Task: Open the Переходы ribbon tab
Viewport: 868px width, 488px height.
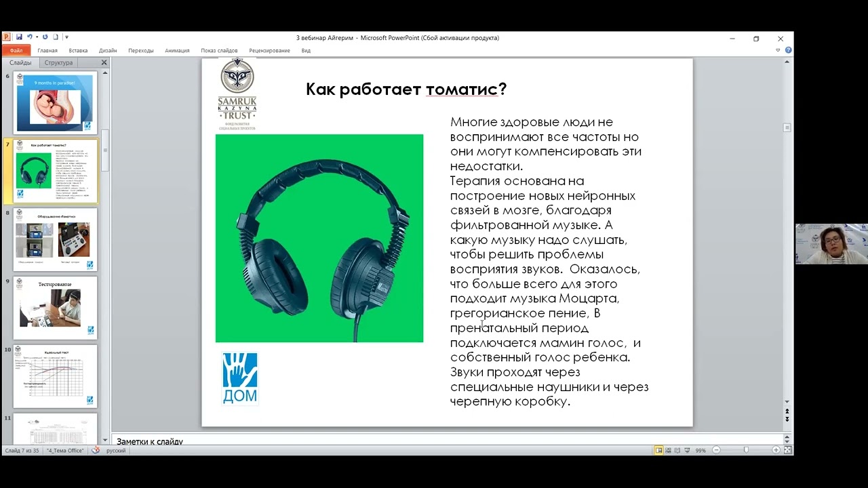Action: (x=141, y=51)
